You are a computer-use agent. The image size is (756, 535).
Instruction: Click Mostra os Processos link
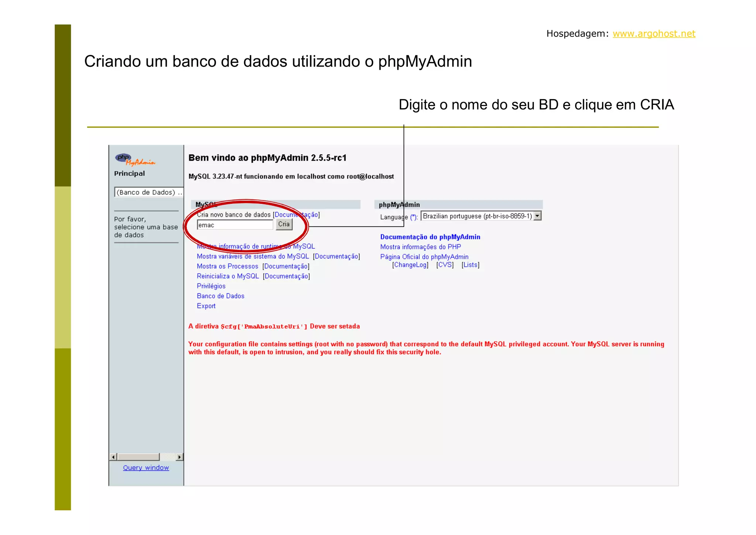(227, 266)
